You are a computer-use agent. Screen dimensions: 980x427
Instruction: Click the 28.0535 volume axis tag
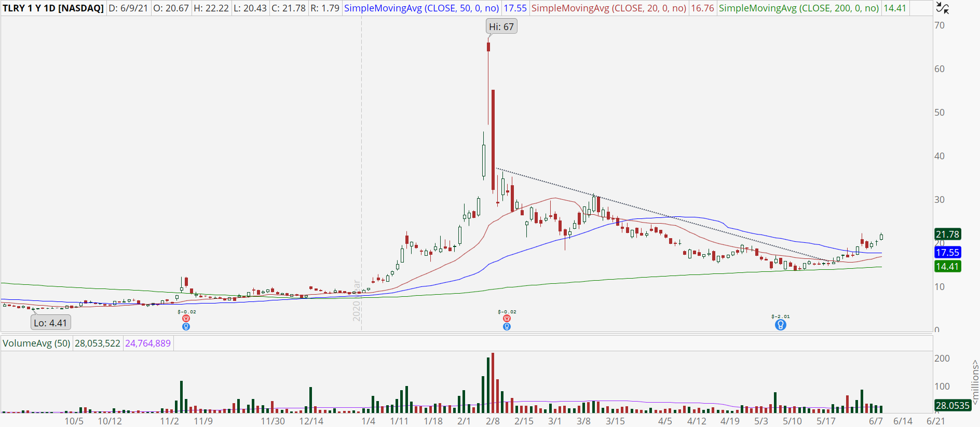point(952,405)
